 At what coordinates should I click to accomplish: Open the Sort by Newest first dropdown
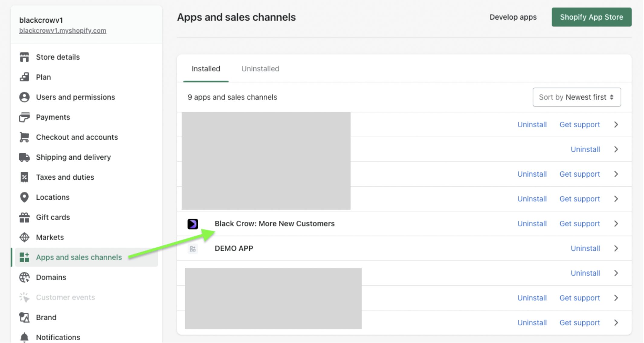pyautogui.click(x=577, y=97)
